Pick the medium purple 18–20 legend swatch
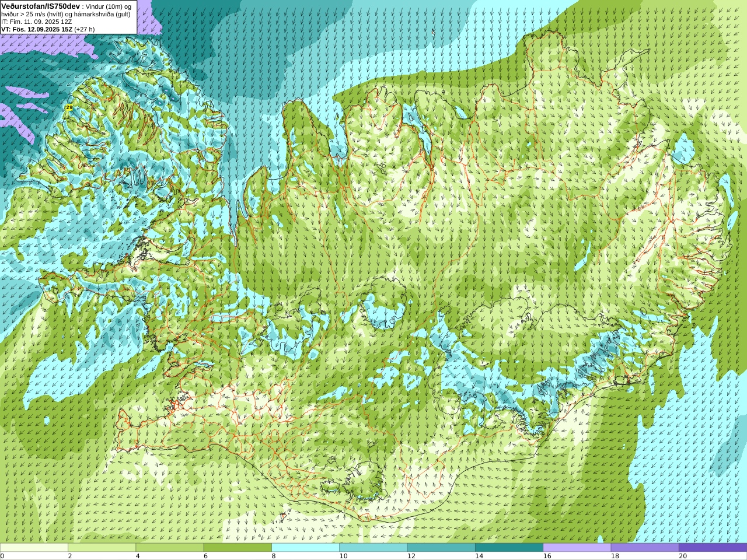This screenshot has height=560, width=747. (645, 548)
